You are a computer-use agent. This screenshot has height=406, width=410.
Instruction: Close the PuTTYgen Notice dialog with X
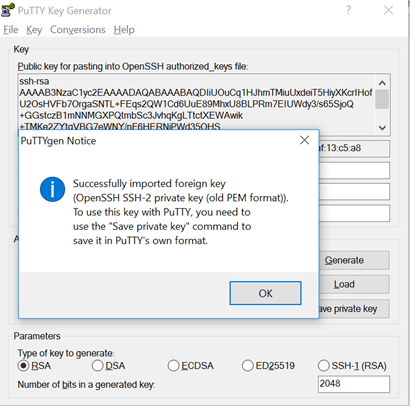click(304, 140)
